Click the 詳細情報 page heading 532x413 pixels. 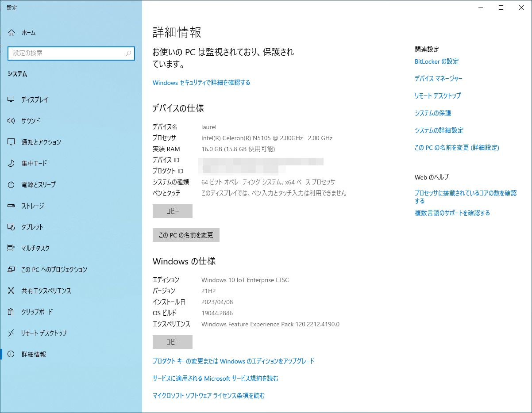[x=177, y=32]
